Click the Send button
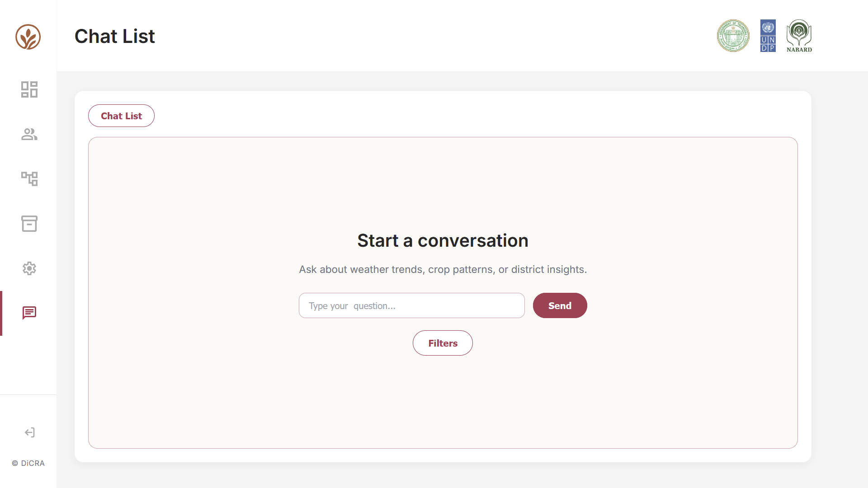Screen dimensions: 868x488 560,305
